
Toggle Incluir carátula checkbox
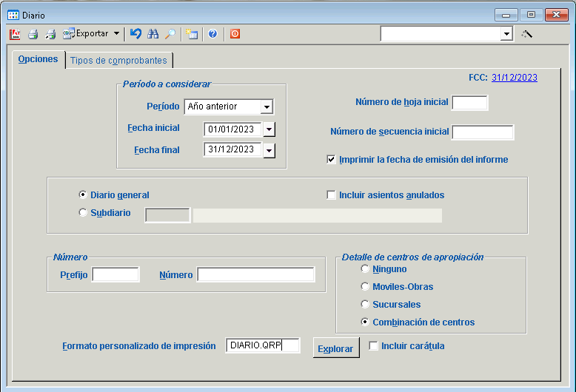374,345
